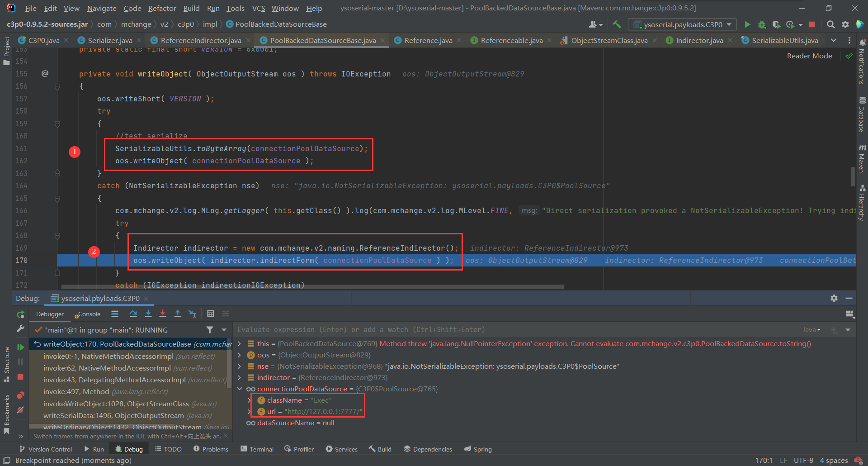Start debugging with the bug icon

(x=762, y=24)
